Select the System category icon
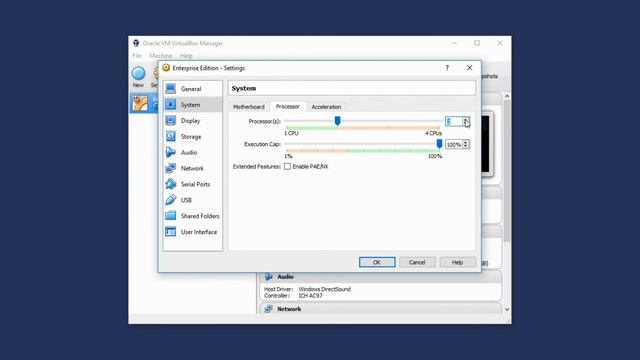640x360 pixels. 171,104
